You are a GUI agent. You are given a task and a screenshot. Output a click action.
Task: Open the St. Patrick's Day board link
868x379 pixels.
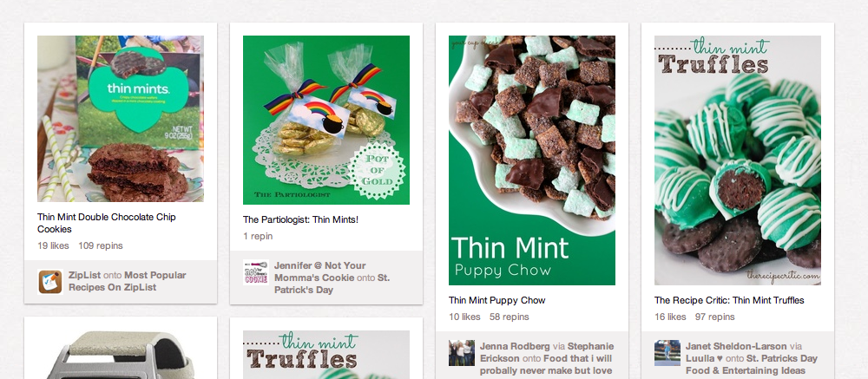(x=332, y=284)
